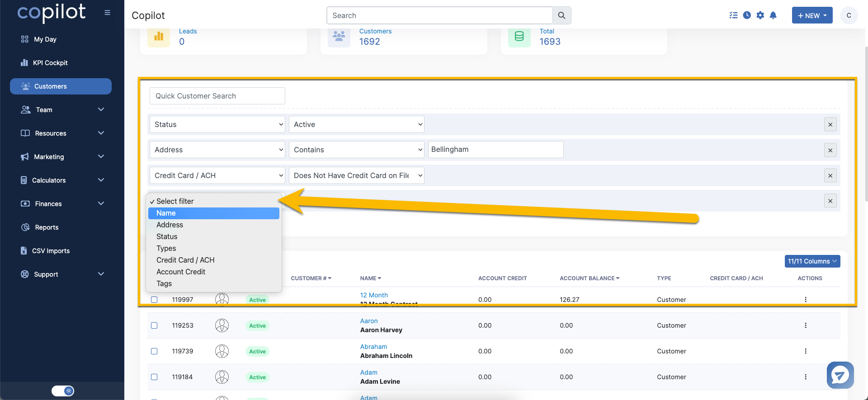
Task: Toggle the dark mode switch
Action: (x=63, y=391)
